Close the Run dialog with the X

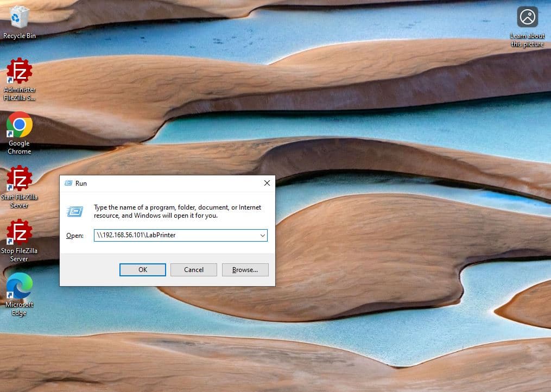[267, 184]
